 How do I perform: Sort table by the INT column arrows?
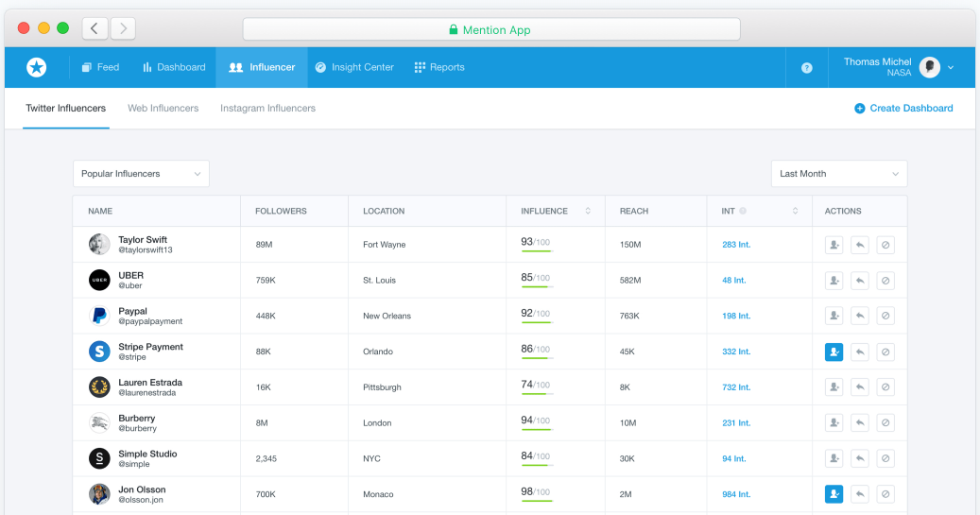795,212
